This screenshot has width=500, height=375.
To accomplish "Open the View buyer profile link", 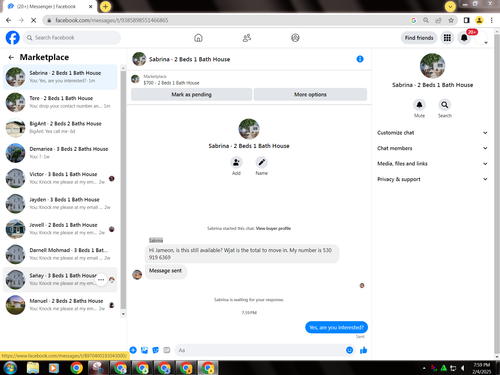I will point(273,228).
